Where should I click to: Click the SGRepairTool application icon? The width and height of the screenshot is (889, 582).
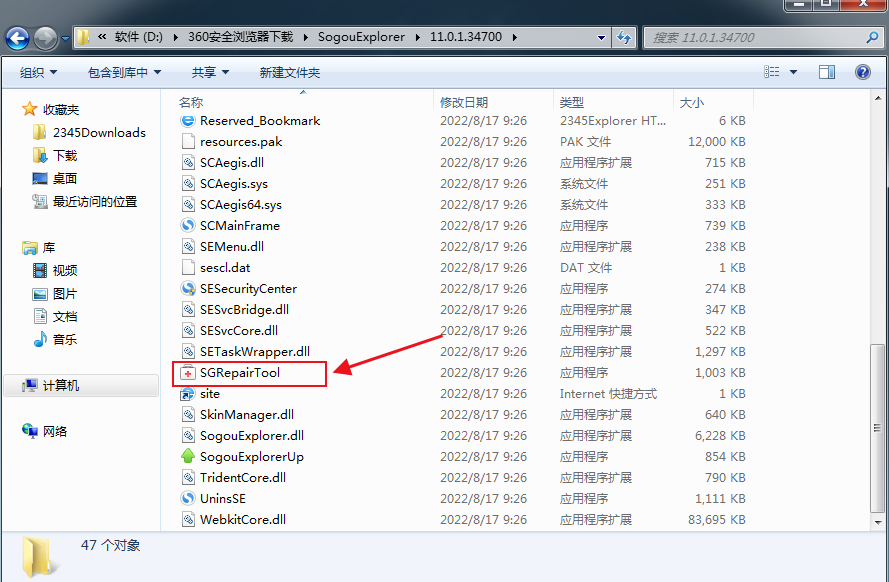coord(188,372)
